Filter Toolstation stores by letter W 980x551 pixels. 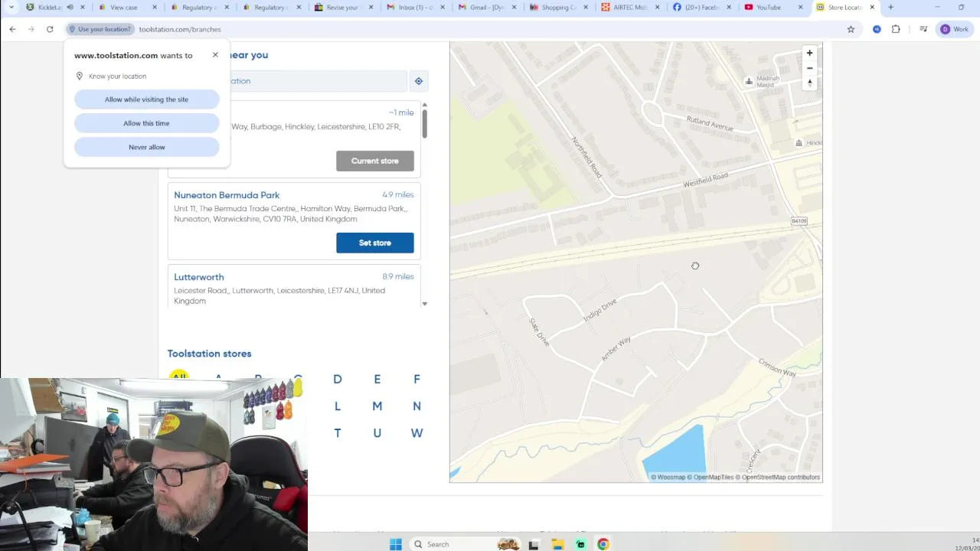pos(416,432)
